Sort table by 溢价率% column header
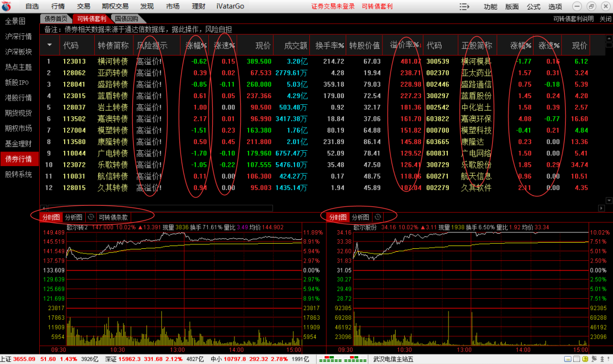 tap(404, 45)
